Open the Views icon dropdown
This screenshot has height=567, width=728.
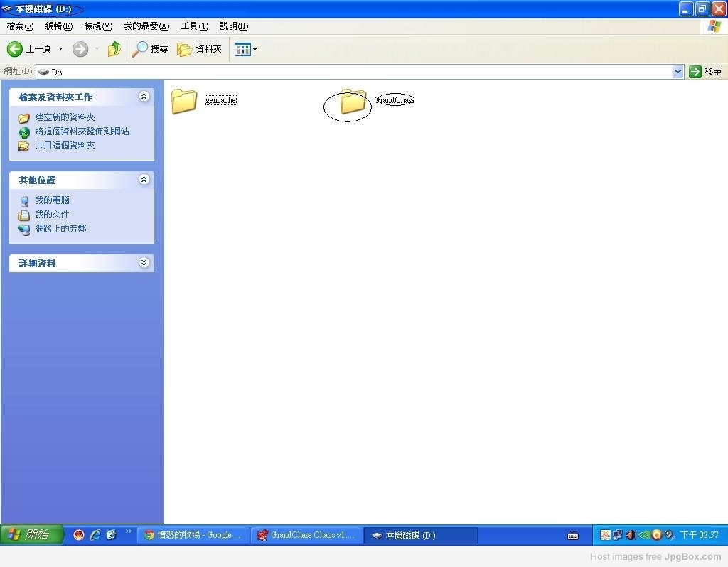tap(246, 49)
